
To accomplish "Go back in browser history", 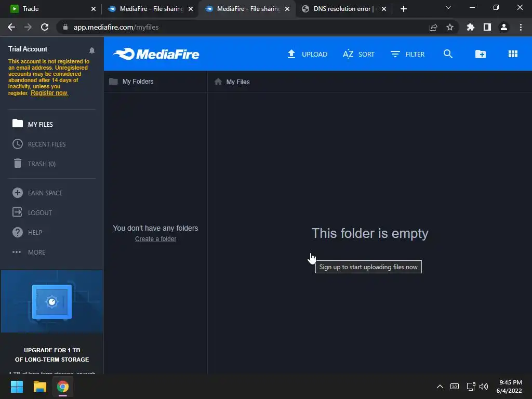I will tap(11, 27).
